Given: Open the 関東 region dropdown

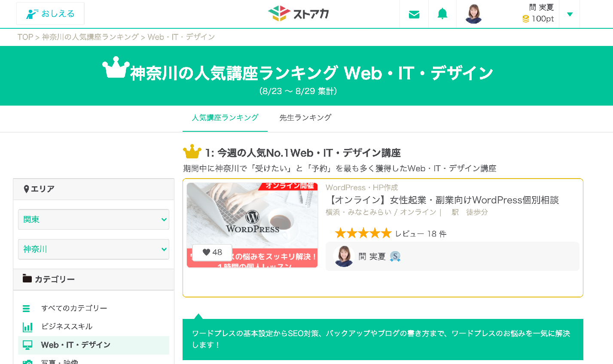Looking at the screenshot, I should tap(94, 219).
